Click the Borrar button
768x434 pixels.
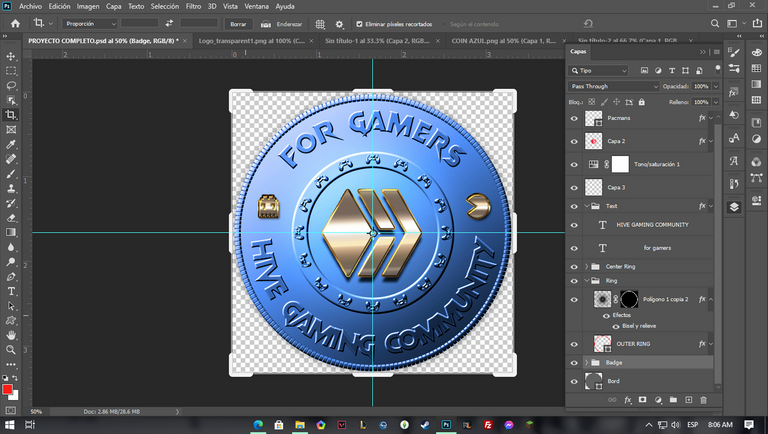point(238,24)
